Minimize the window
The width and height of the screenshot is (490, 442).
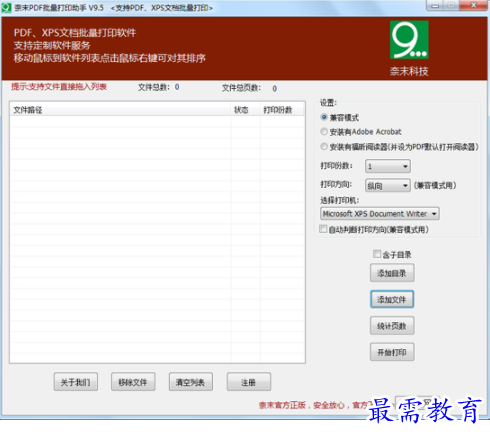pos(435,6)
